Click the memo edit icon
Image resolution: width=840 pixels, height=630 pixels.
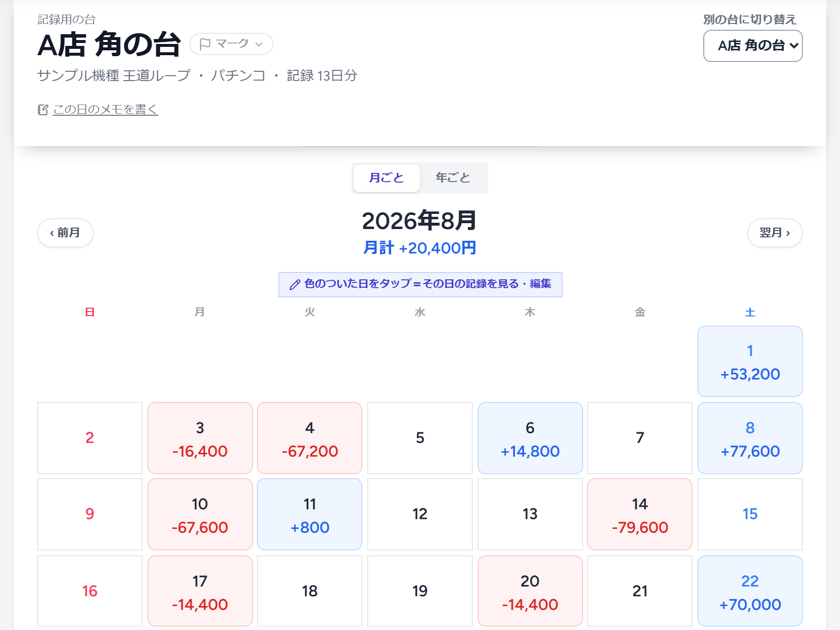(x=43, y=110)
